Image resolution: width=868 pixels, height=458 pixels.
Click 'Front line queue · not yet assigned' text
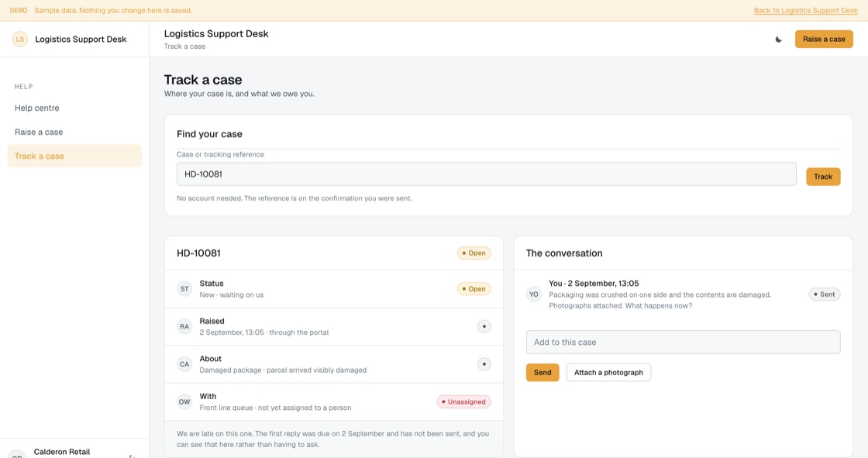275,408
